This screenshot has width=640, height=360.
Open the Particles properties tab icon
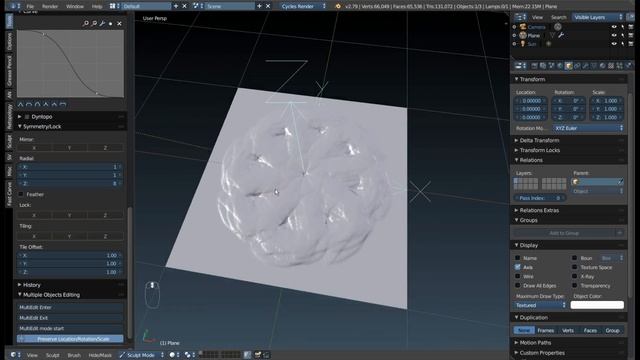(x=620, y=66)
